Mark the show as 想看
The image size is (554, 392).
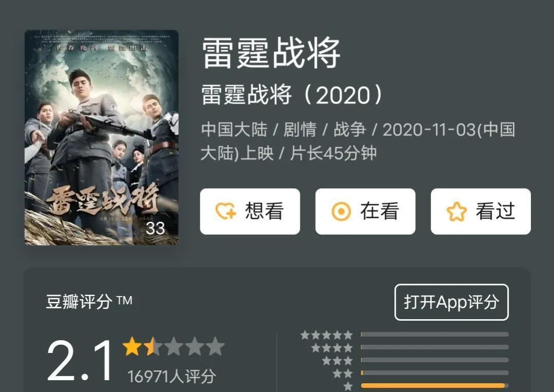point(250,211)
